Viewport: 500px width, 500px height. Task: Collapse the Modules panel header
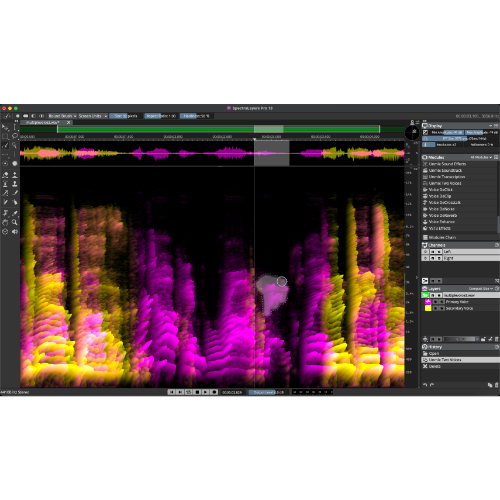click(460, 157)
